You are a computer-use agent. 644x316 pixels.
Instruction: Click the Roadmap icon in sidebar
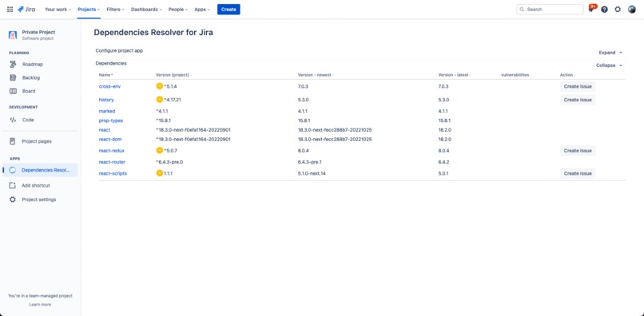(x=13, y=64)
